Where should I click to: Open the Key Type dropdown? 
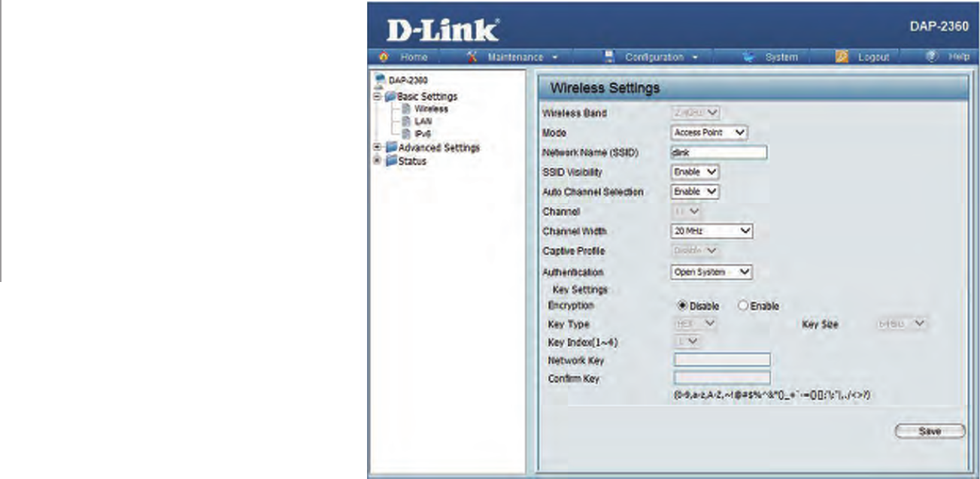click(696, 324)
